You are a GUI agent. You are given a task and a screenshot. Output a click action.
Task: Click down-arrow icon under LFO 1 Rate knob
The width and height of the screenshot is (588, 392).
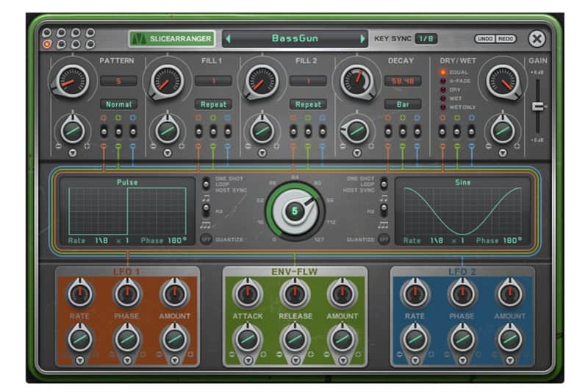coord(80,360)
